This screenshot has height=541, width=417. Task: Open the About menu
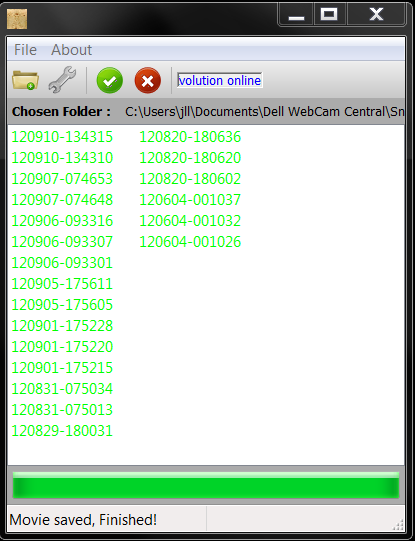pos(71,50)
